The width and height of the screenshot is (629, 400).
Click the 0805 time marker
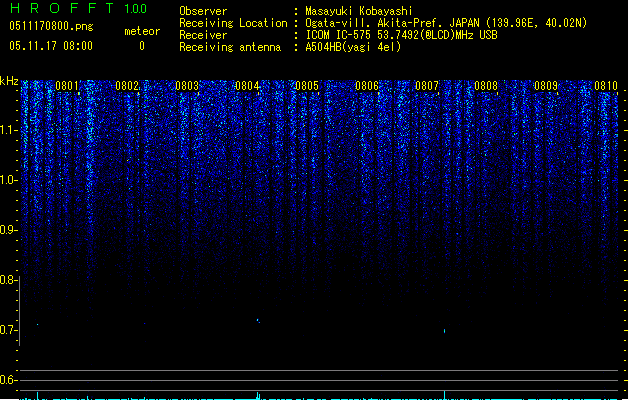pyautogui.click(x=307, y=86)
